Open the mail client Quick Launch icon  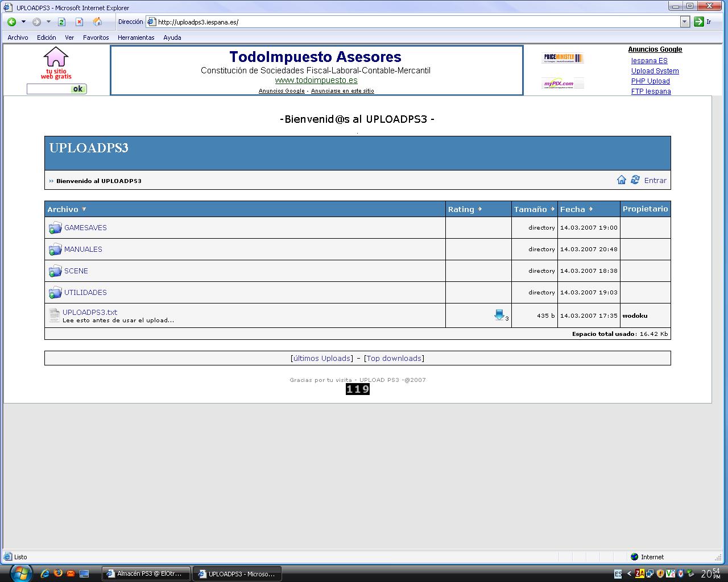click(x=71, y=574)
